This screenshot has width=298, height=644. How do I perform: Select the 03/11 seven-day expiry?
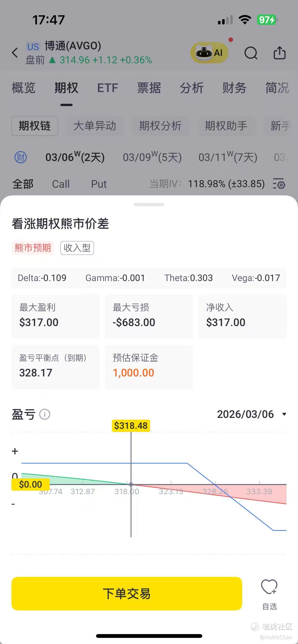228,157
